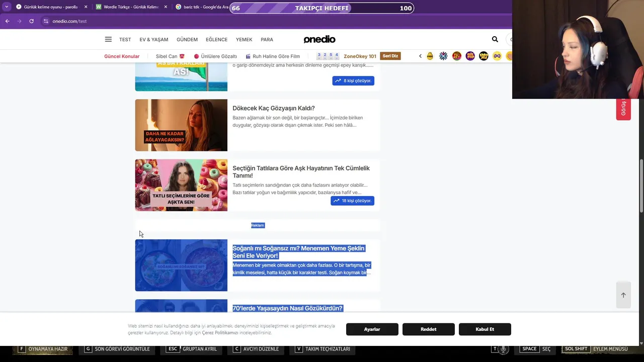This screenshot has width=644, height=362.
Task: Click the red Görüş feedback tab
Action: [x=623, y=108]
